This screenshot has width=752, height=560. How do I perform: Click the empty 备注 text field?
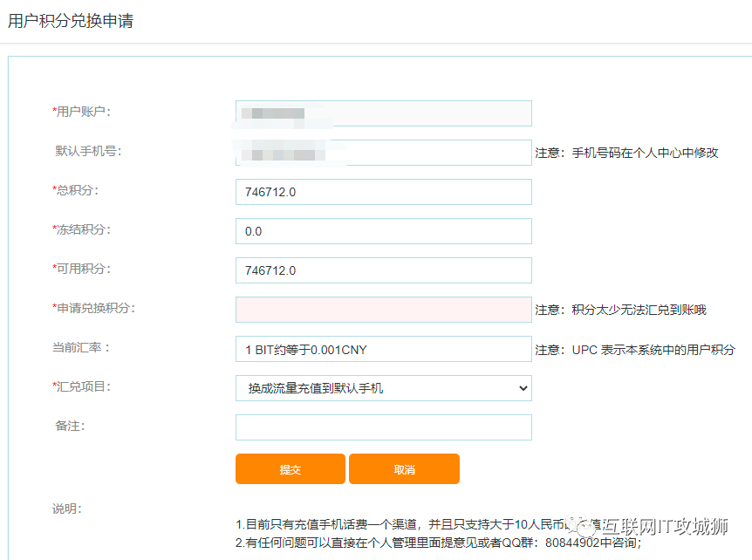[x=383, y=427]
